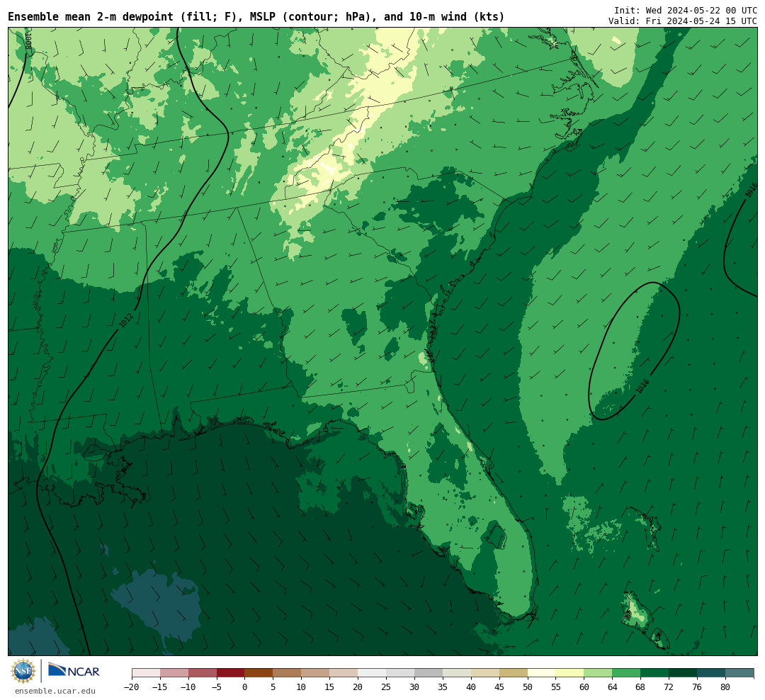The height and width of the screenshot is (700, 765).
Task: Select the map title about ensemble mean dewpoint
Action: [x=256, y=16]
